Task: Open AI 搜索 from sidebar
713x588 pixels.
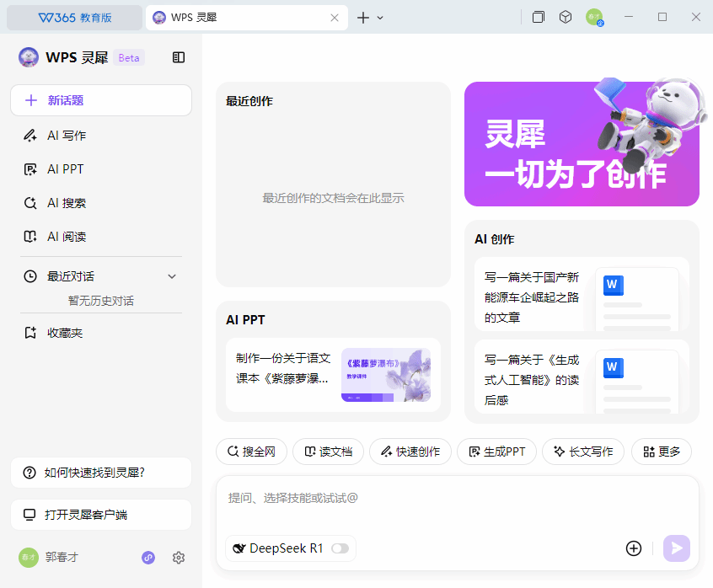Action: [67, 203]
